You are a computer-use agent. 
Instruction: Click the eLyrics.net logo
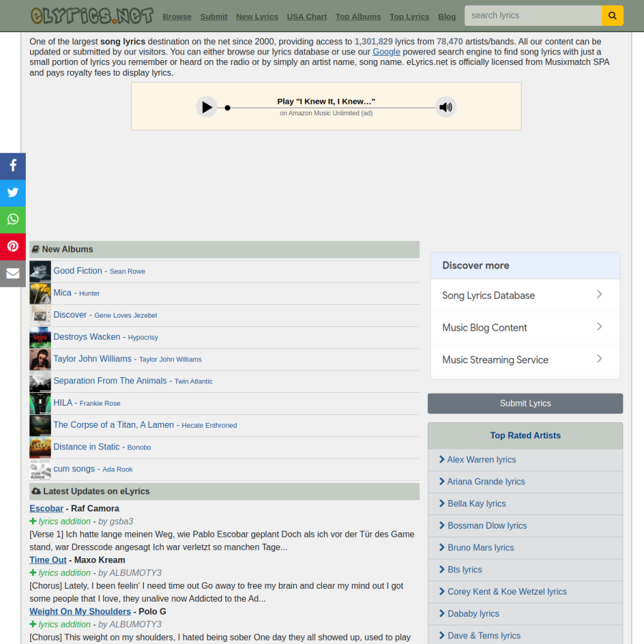[92, 16]
